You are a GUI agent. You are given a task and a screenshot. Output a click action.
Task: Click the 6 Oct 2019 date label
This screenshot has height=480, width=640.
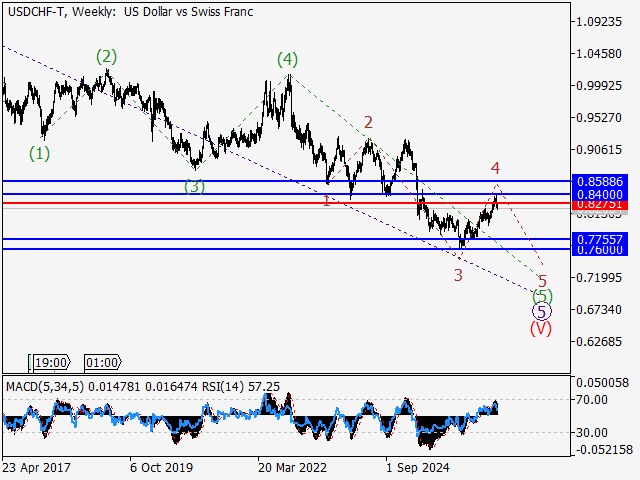[161, 467]
